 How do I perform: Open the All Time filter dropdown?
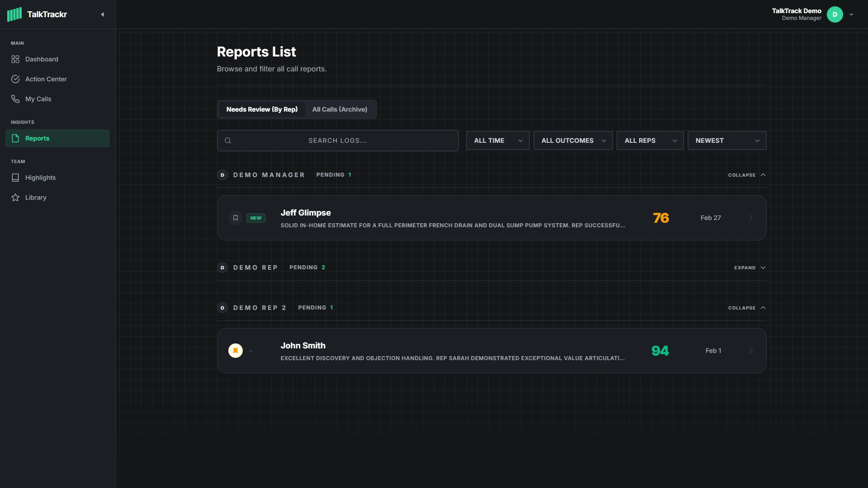click(x=497, y=141)
